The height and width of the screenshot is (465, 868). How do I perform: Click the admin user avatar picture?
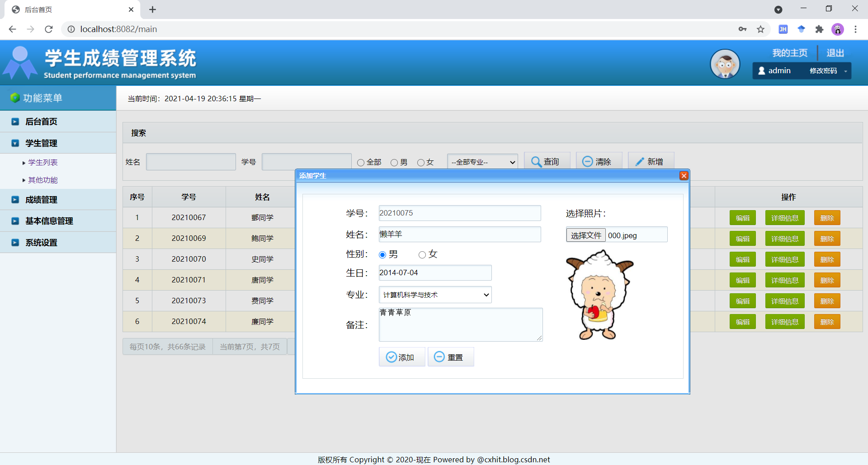[725, 64]
